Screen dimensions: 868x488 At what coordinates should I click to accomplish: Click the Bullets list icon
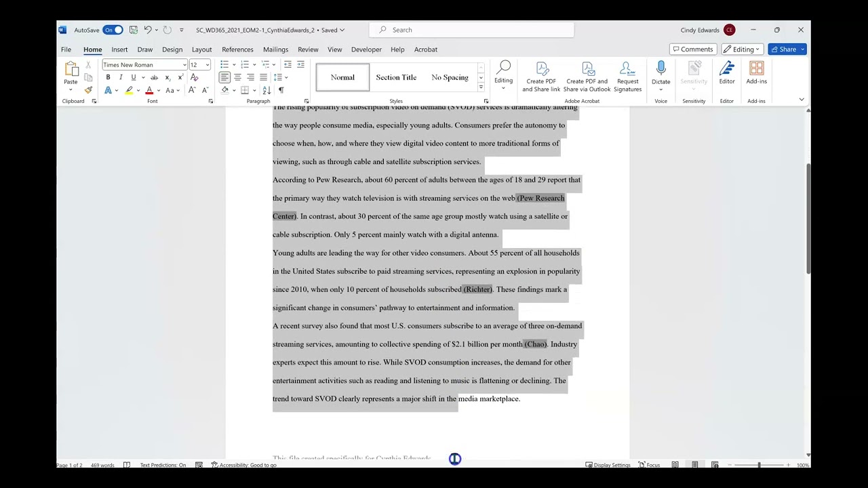224,64
